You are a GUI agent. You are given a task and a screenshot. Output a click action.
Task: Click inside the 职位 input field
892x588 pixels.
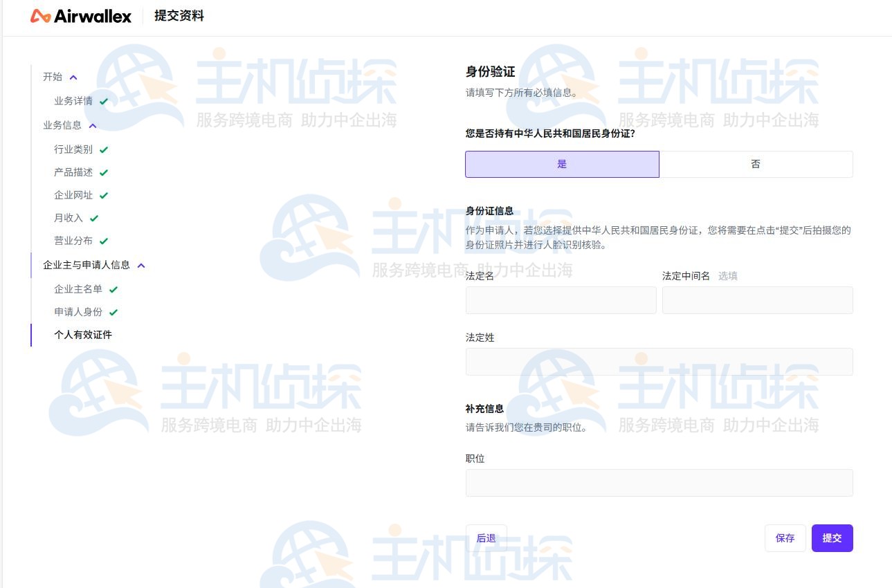coord(658,482)
